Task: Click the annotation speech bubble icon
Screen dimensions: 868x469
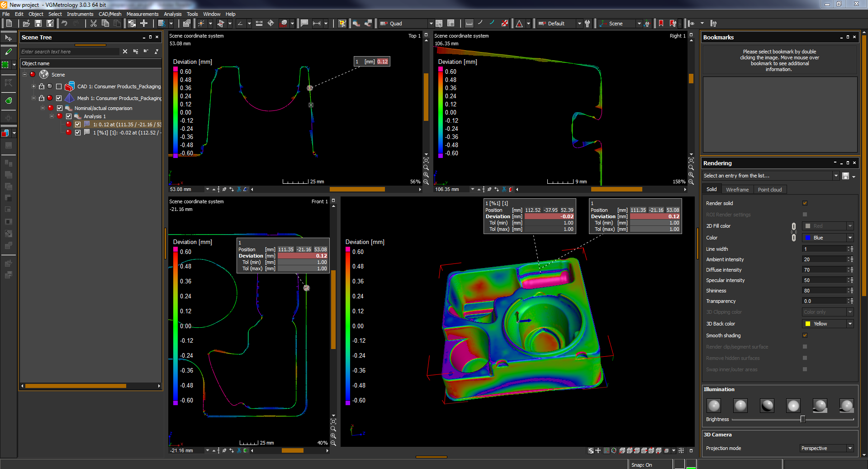Action: (x=304, y=24)
